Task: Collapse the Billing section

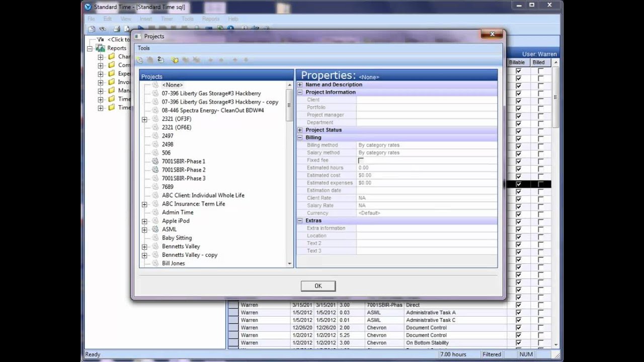Action: pyautogui.click(x=300, y=138)
